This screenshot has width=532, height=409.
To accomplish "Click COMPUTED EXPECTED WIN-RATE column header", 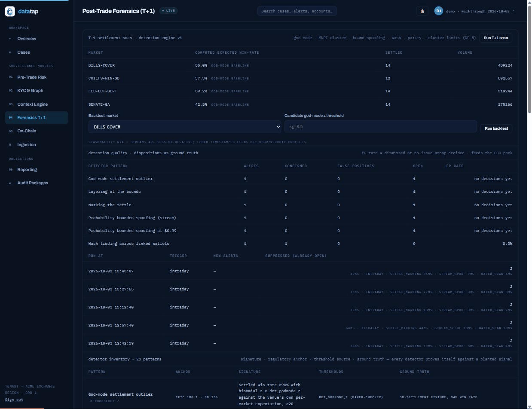I will pyautogui.click(x=227, y=52).
